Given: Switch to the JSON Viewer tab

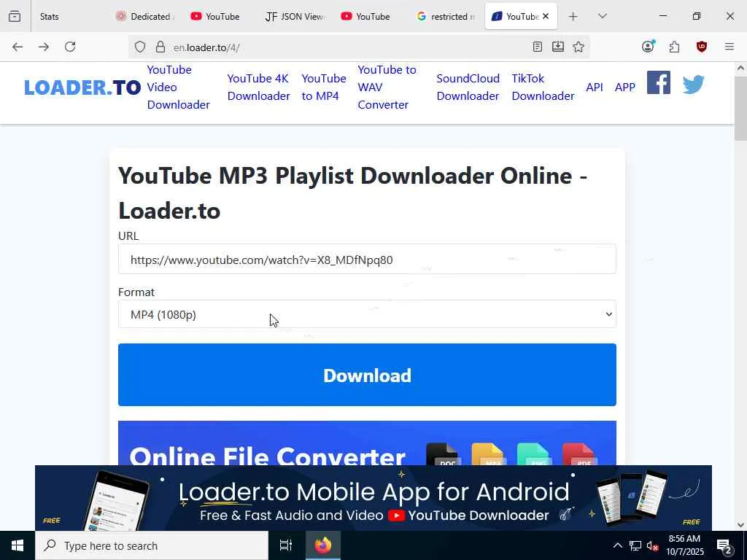Looking at the screenshot, I should 295,17.
